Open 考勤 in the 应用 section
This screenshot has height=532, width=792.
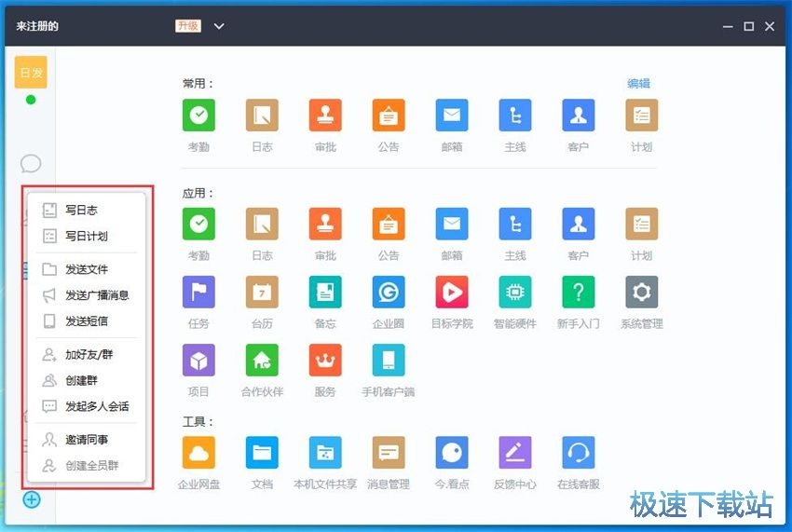(x=198, y=224)
